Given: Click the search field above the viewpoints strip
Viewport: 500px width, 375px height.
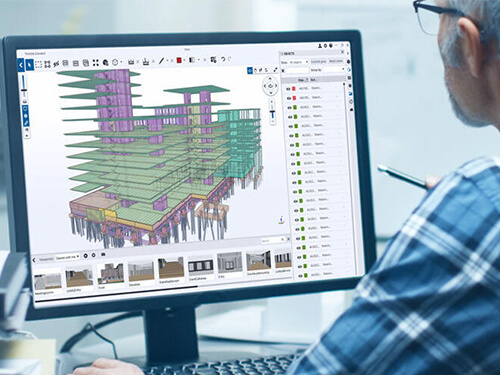Looking at the screenshot, I should click(272, 240).
